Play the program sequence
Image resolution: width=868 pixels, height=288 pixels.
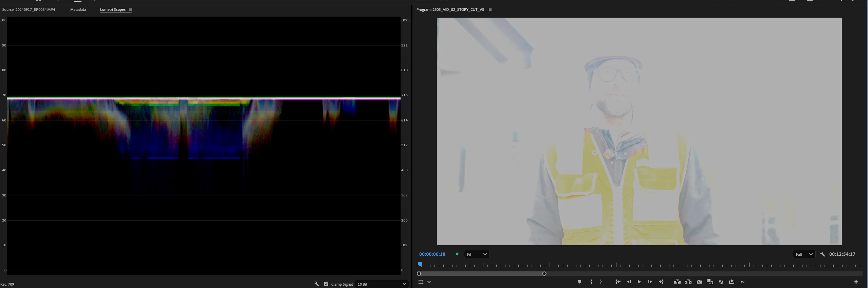point(639,282)
